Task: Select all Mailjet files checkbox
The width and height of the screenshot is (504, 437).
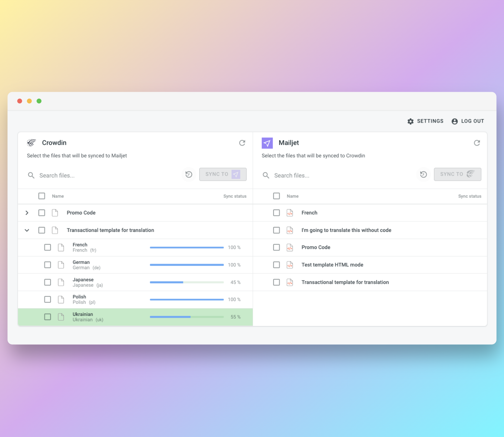Action: pyautogui.click(x=276, y=196)
